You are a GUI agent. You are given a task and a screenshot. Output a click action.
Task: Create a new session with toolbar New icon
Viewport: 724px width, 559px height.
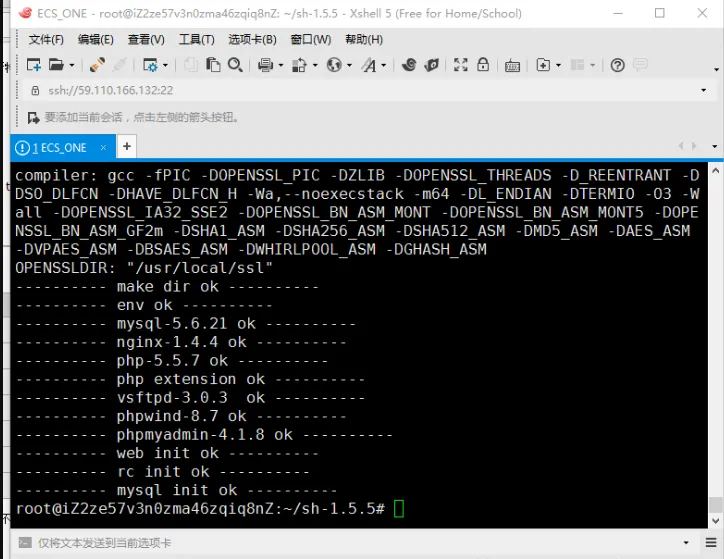[34, 65]
